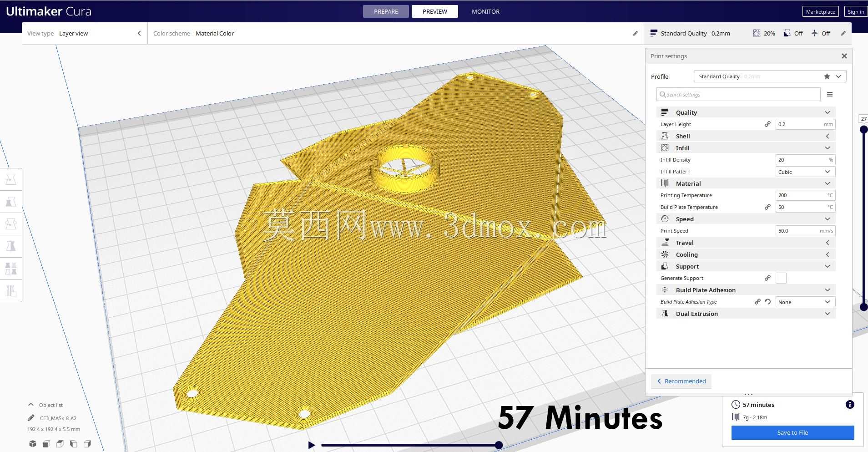Select the front view icon
This screenshot has height=452, width=868.
pos(46,444)
